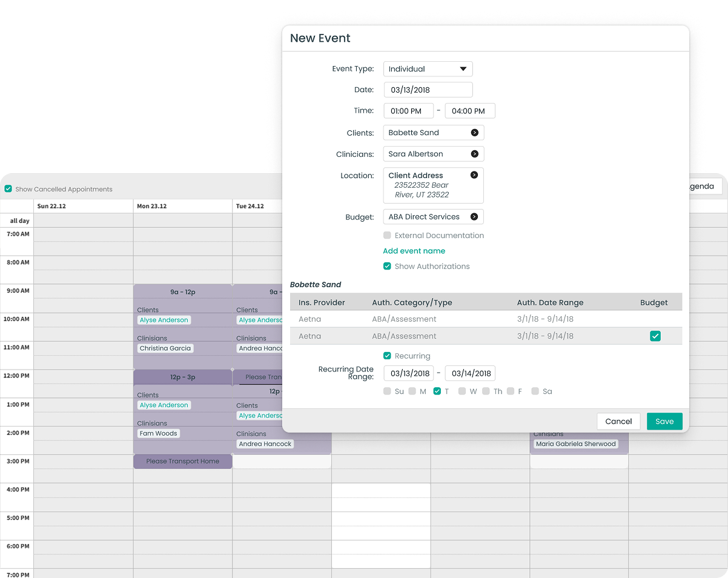Click arrow icon in Budget field
Screen dimensions: 728x578
474,217
